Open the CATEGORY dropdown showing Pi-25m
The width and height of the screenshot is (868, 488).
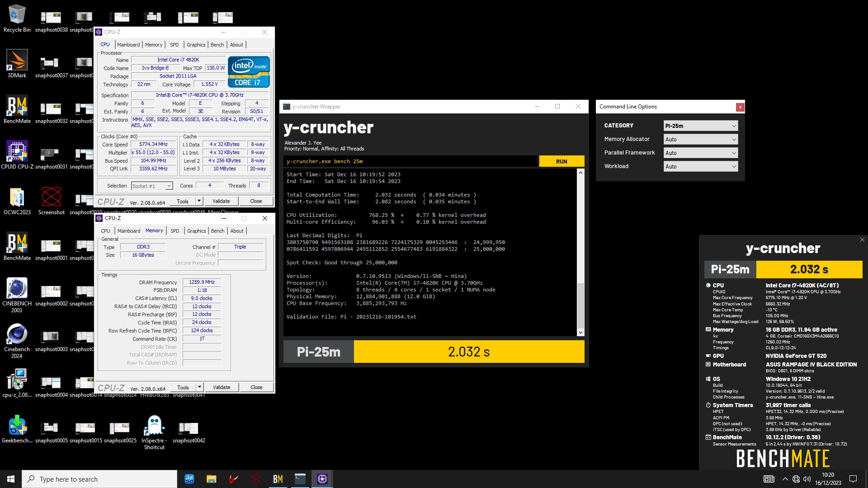pos(701,126)
